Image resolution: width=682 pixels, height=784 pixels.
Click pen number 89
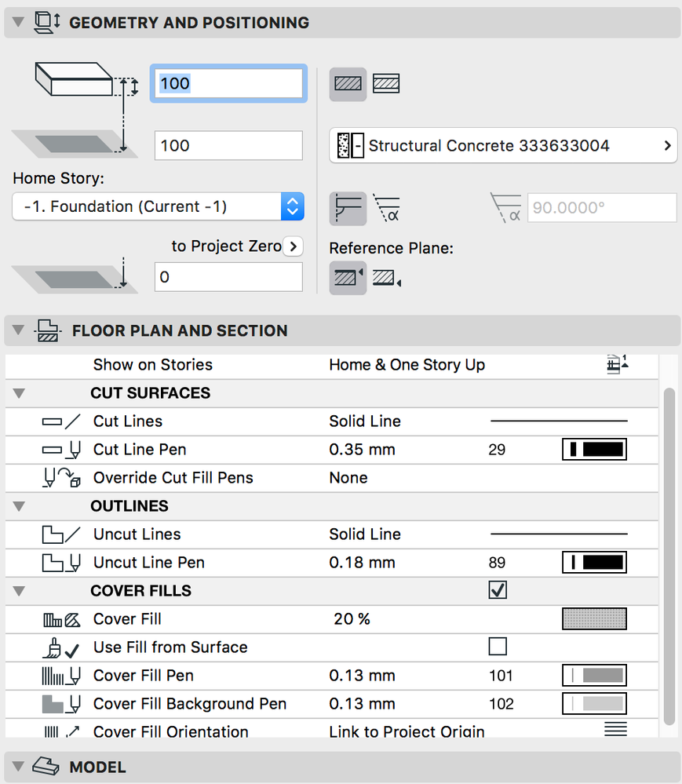click(497, 563)
